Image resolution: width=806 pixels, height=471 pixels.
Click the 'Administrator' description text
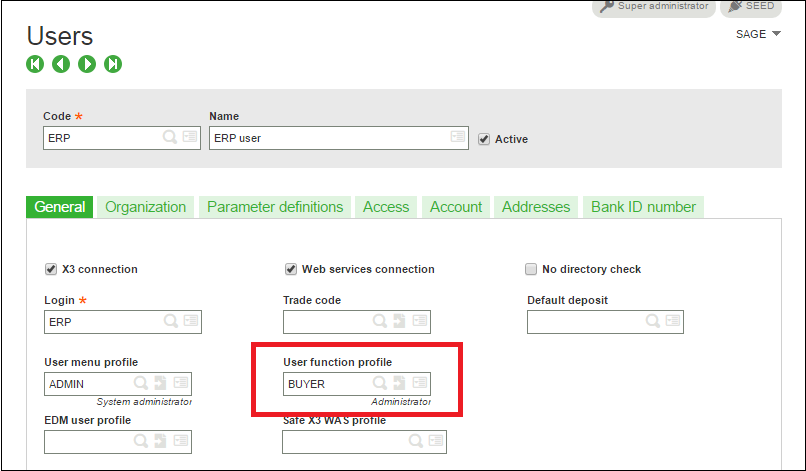click(401, 402)
